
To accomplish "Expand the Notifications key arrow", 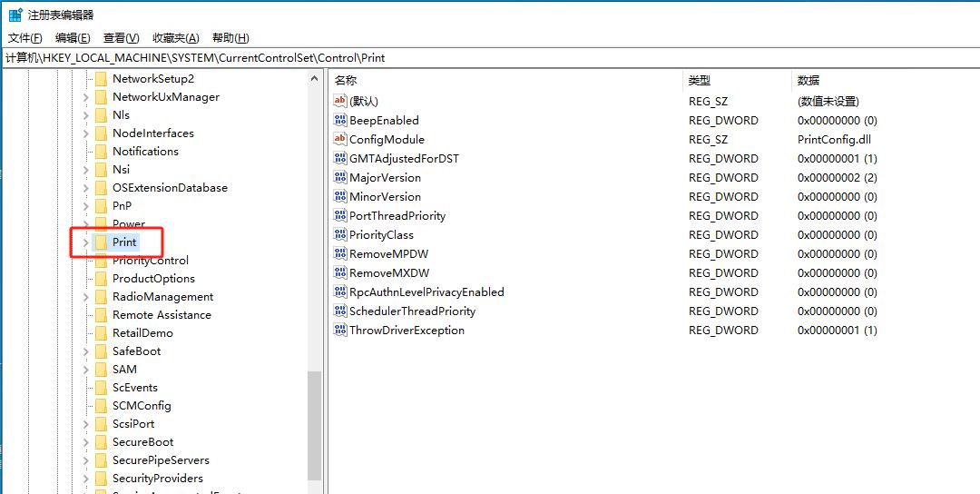I will pyautogui.click(x=86, y=152).
